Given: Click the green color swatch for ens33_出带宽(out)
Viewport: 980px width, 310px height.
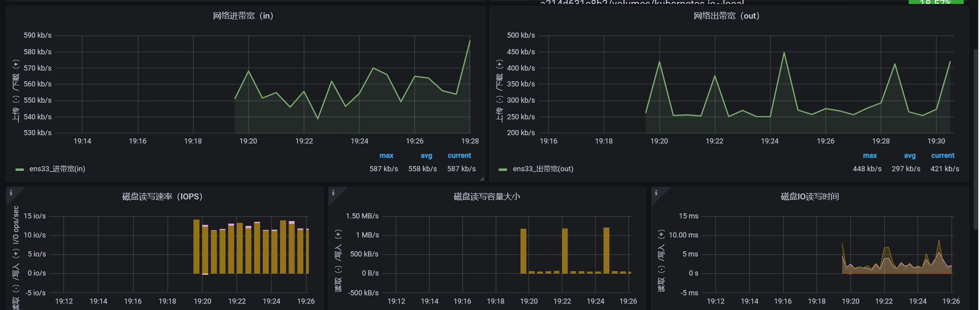Looking at the screenshot, I should pos(503,169).
